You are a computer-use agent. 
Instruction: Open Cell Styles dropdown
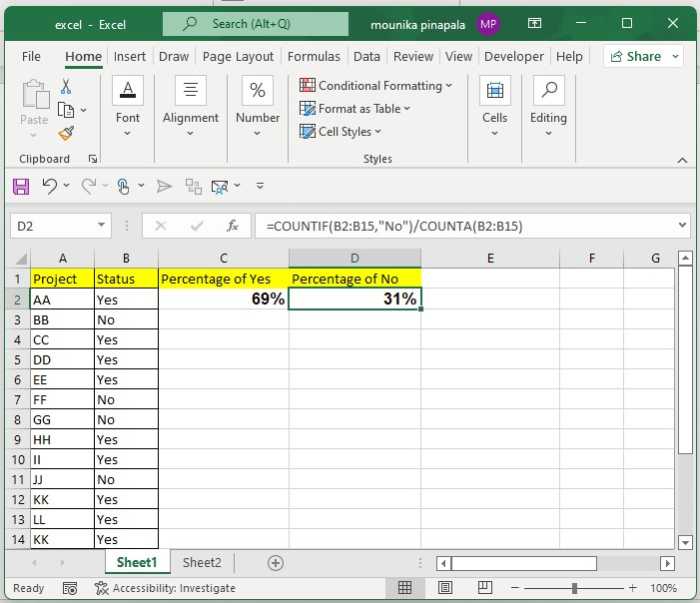(x=340, y=132)
